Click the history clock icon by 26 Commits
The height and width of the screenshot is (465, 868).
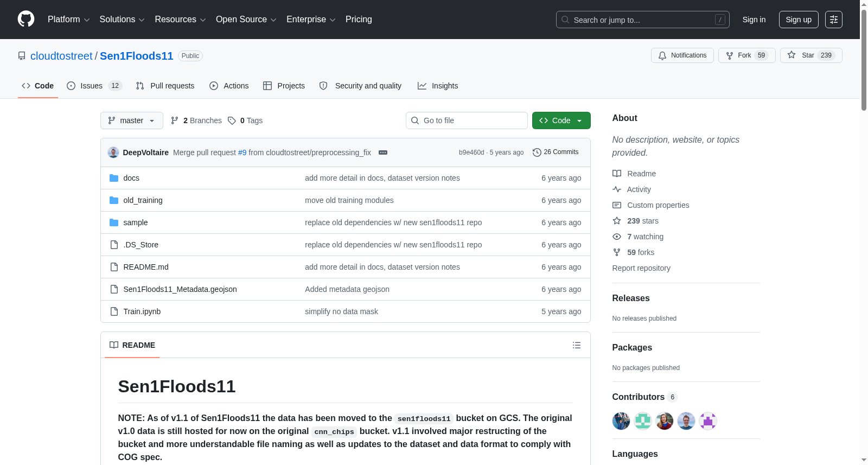[537, 152]
